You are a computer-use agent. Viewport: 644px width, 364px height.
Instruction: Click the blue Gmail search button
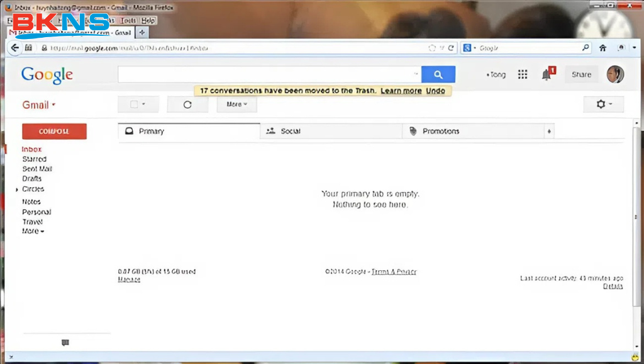pos(438,74)
